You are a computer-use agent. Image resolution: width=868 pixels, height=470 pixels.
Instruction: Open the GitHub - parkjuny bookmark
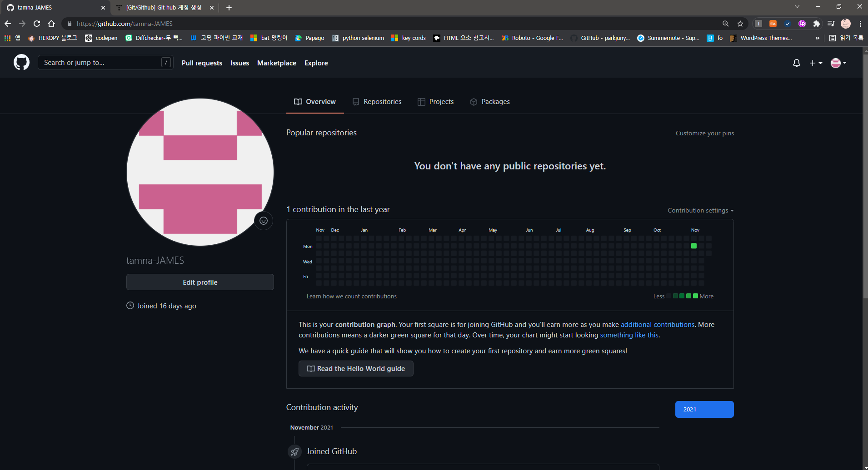click(x=601, y=38)
